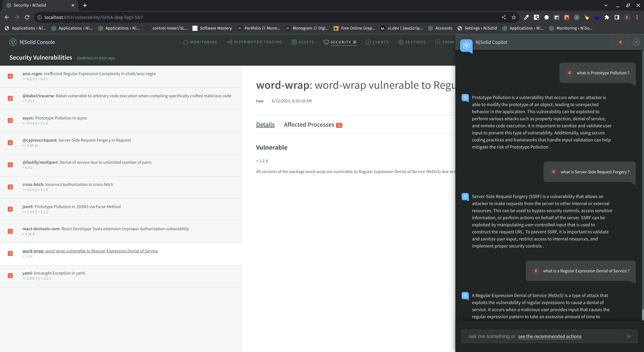The image size is (644, 352).
Task: Close the N|Solid Copilot panel
Action: 636,42
